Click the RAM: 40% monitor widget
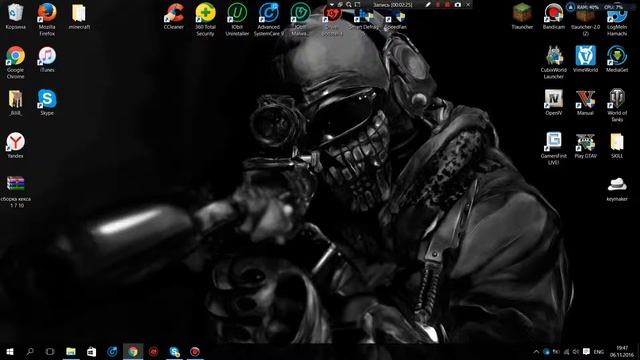The image size is (640, 360). (x=588, y=7)
